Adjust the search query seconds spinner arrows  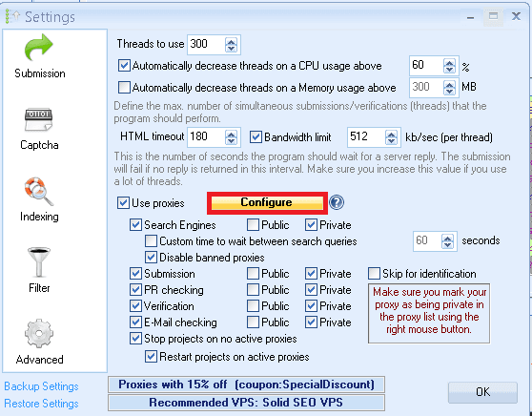pyautogui.click(x=447, y=241)
